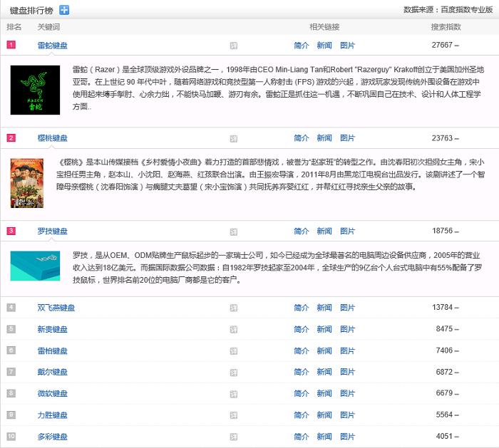Open 新闻 for 微软键盘
Image resolution: width=499 pixels, height=448 pixels.
(x=324, y=394)
